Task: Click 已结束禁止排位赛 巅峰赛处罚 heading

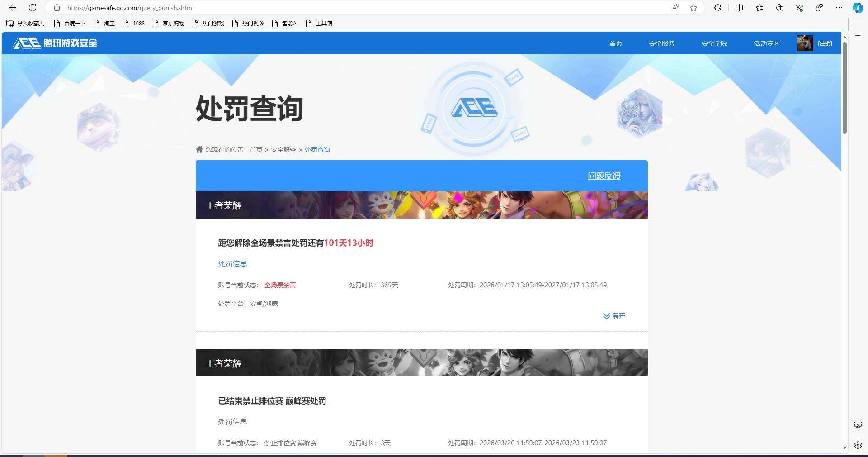Action: [x=272, y=401]
